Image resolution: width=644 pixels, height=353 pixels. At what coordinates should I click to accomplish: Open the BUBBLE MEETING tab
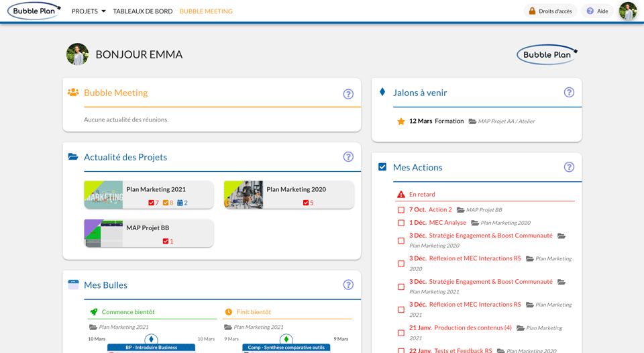[x=206, y=11]
